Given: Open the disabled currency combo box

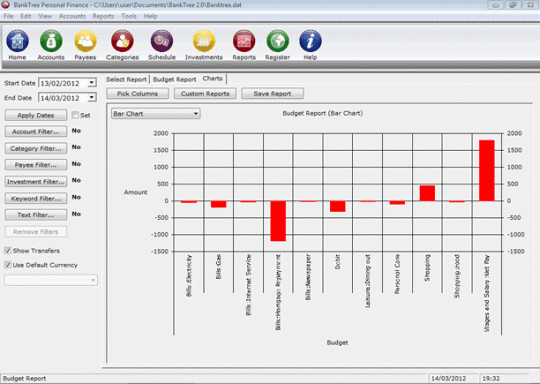Looking at the screenshot, I should [x=51, y=280].
